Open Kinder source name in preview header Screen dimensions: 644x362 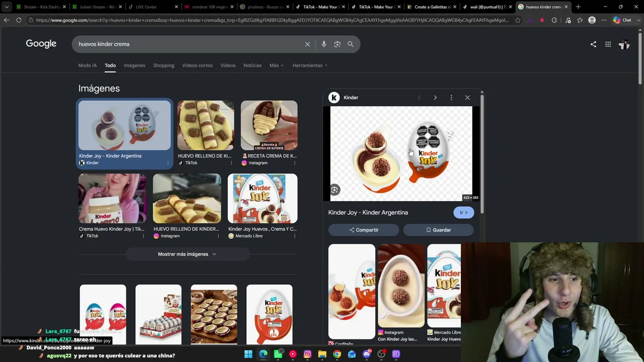tap(351, 98)
